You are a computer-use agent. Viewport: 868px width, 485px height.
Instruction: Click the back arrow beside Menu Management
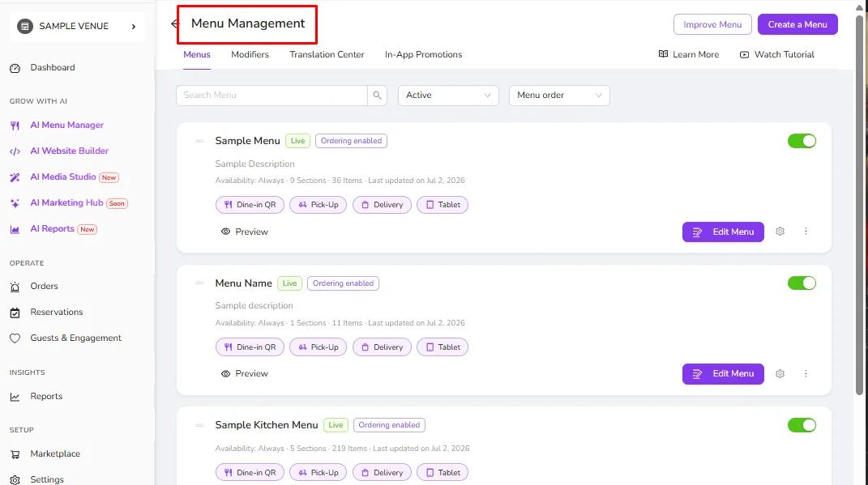[x=174, y=23]
